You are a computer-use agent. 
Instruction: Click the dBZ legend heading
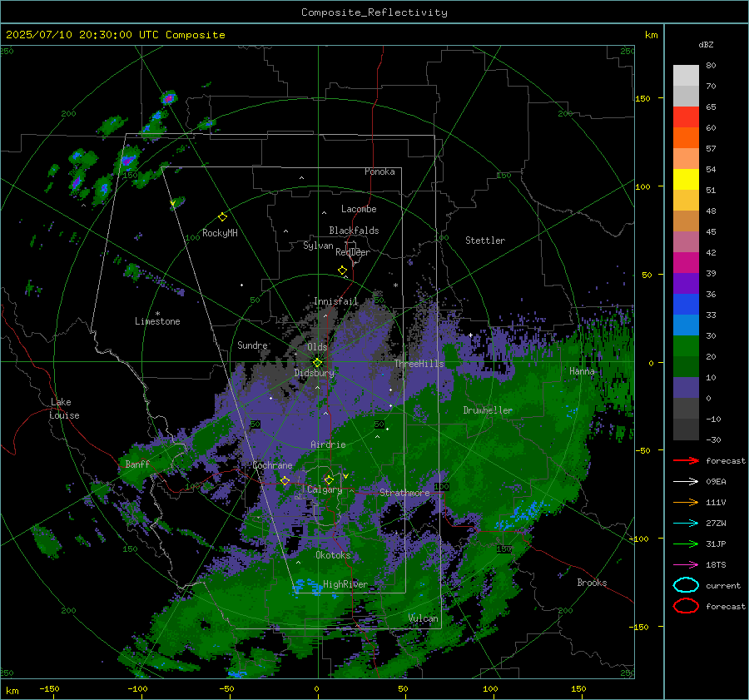pyautogui.click(x=706, y=44)
